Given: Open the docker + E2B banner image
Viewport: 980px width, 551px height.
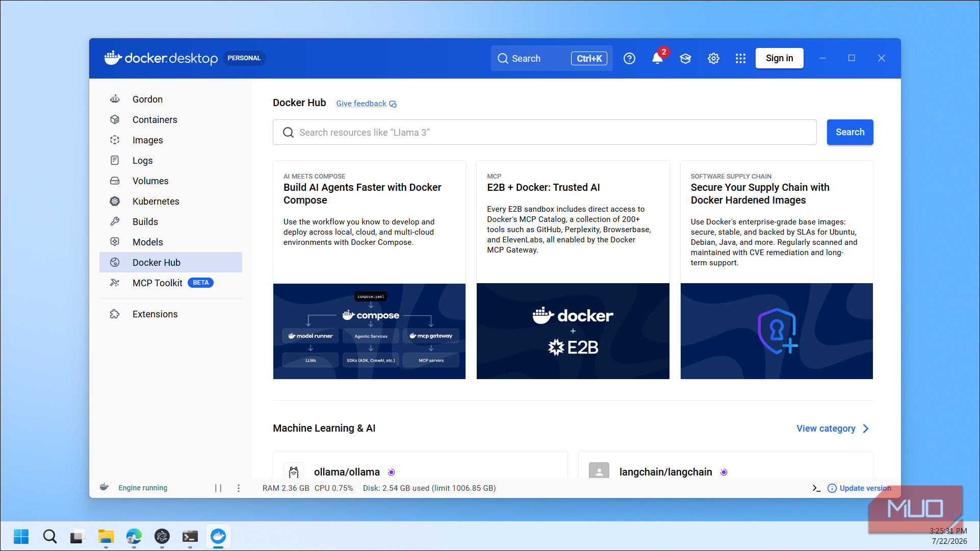Looking at the screenshot, I should [x=573, y=331].
